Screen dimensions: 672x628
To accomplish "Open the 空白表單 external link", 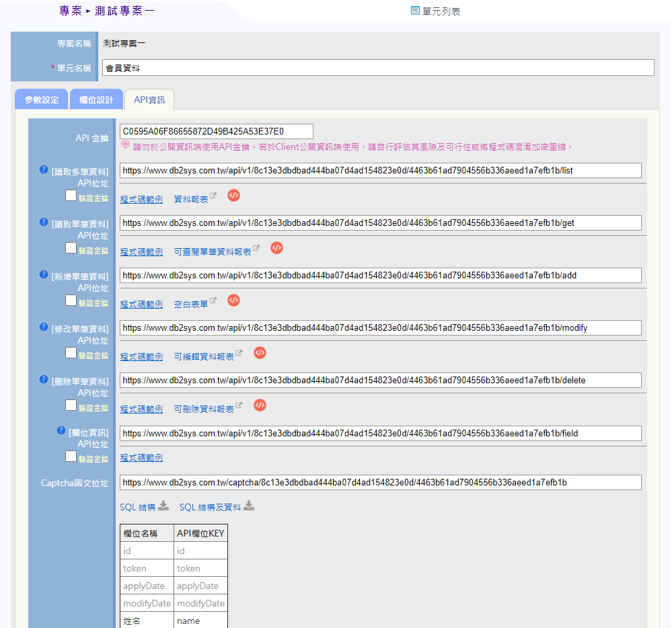I will [x=191, y=305].
